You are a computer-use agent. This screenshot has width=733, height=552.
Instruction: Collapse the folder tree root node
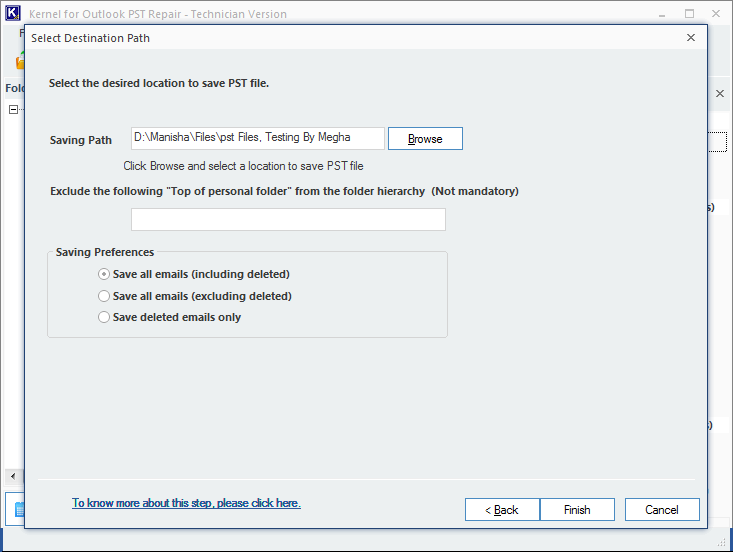[14, 109]
